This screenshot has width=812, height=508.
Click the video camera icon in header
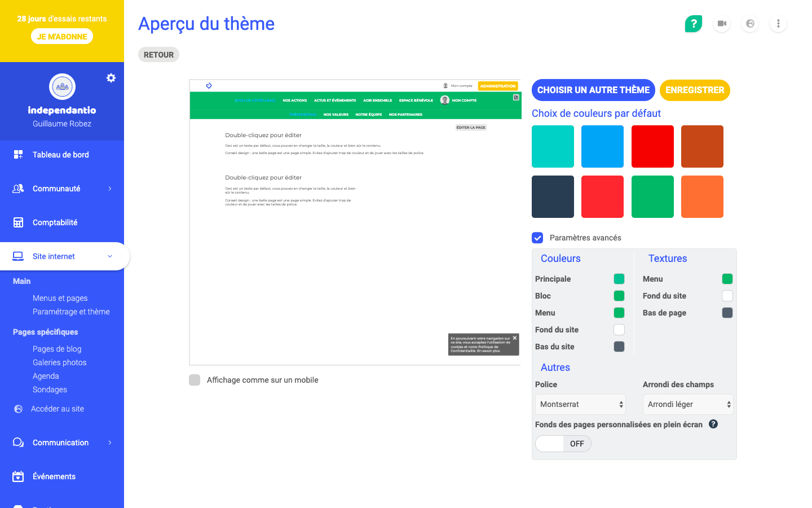point(722,24)
